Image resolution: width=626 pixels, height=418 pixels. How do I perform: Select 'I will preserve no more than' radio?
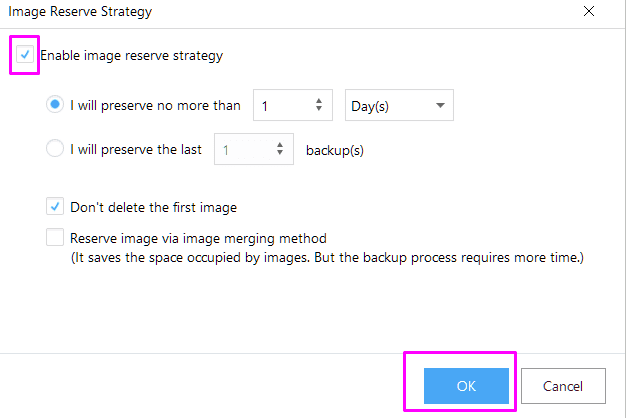(55, 105)
